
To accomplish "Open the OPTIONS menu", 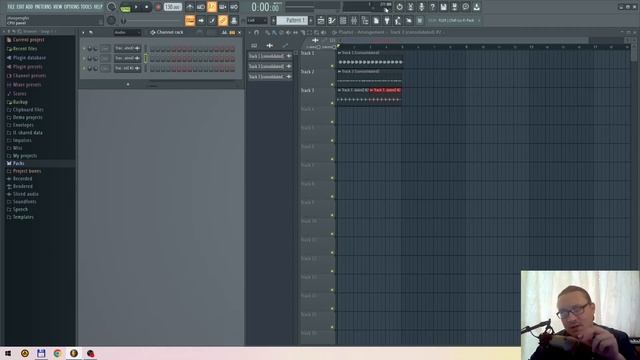I will coord(71,7).
